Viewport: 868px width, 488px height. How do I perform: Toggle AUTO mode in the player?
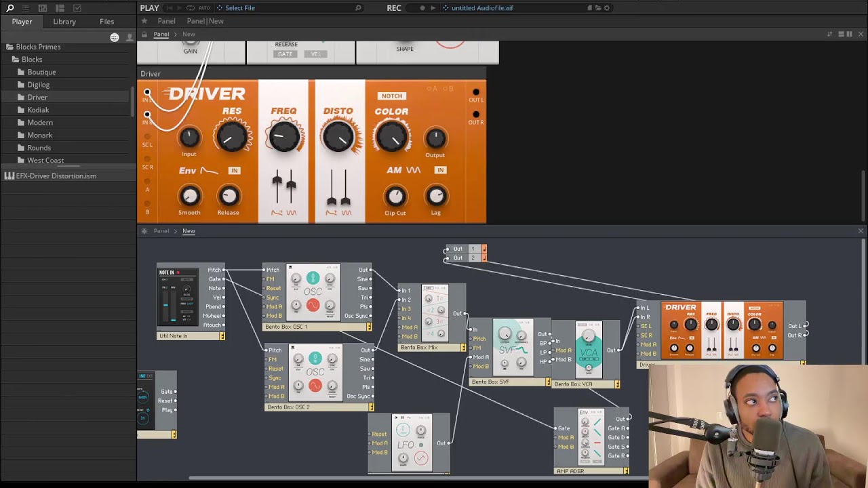pos(203,8)
